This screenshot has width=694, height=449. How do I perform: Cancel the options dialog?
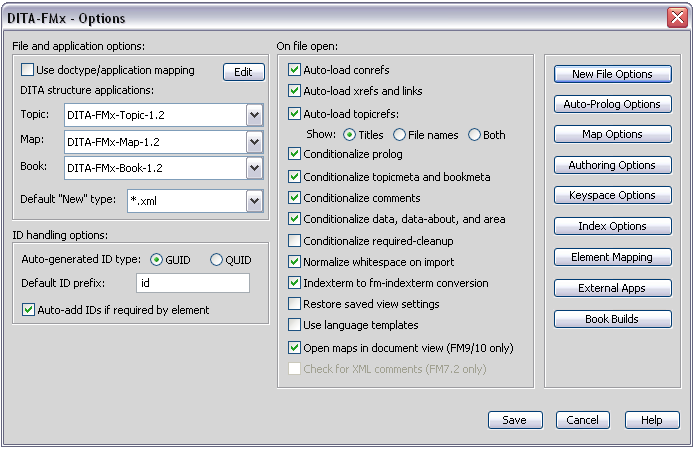[582, 420]
